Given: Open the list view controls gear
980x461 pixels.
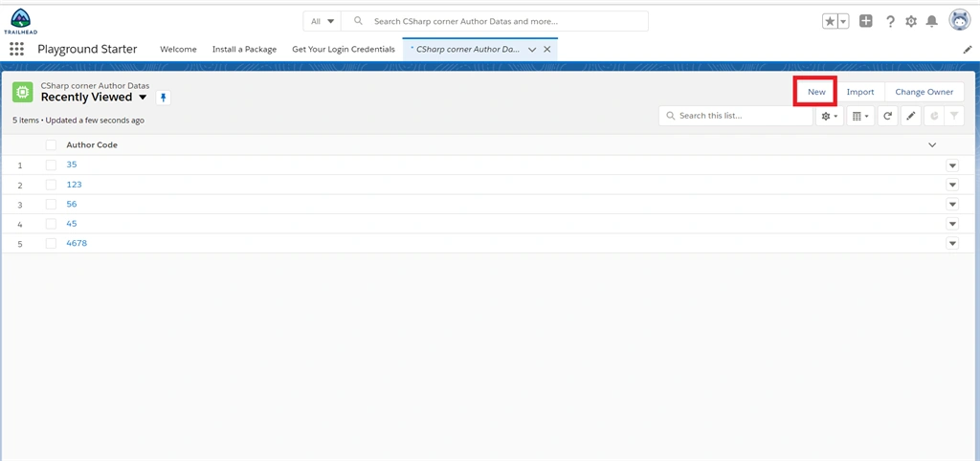Looking at the screenshot, I should coord(830,116).
